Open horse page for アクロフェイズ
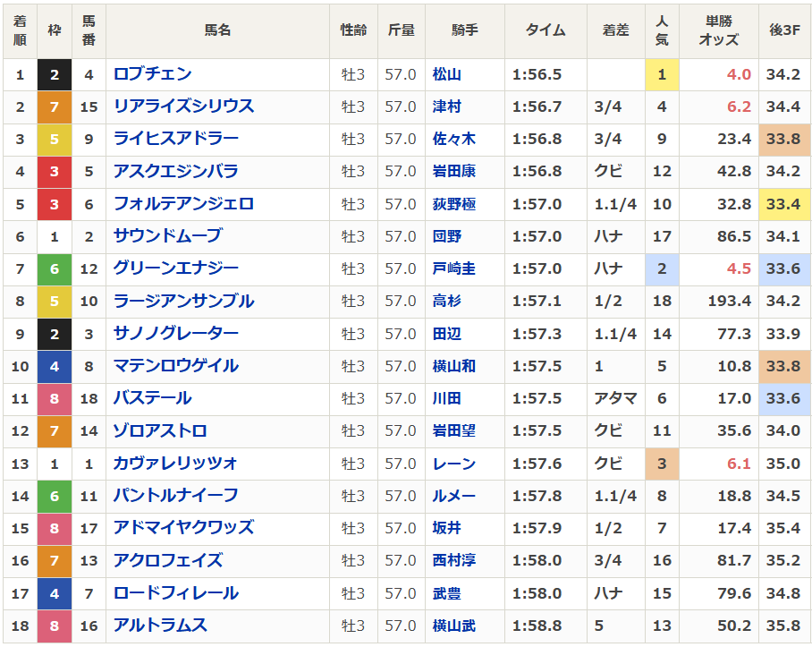812x647 pixels. coord(168,560)
